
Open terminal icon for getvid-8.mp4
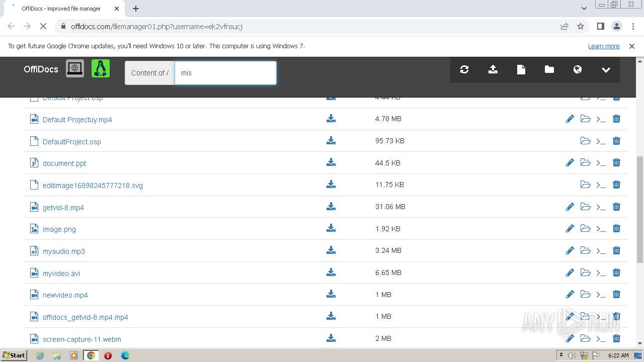[601, 207]
